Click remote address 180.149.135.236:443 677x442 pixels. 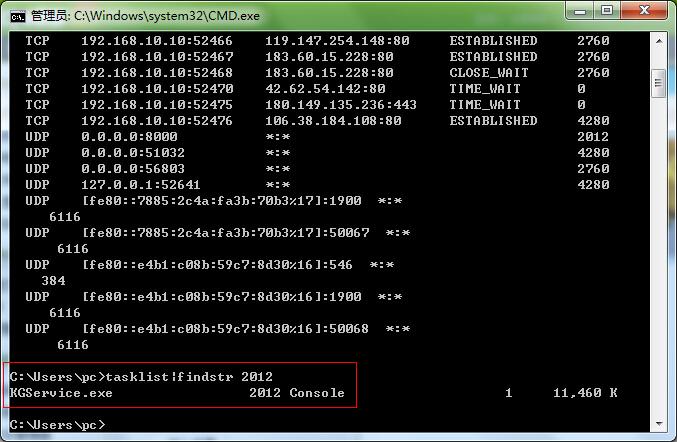click(341, 105)
